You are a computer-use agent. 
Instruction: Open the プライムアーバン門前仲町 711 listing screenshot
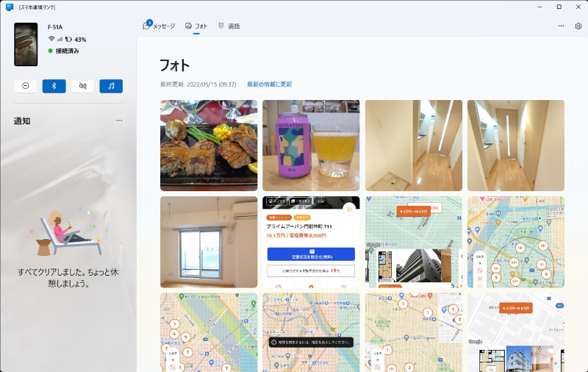(311, 243)
